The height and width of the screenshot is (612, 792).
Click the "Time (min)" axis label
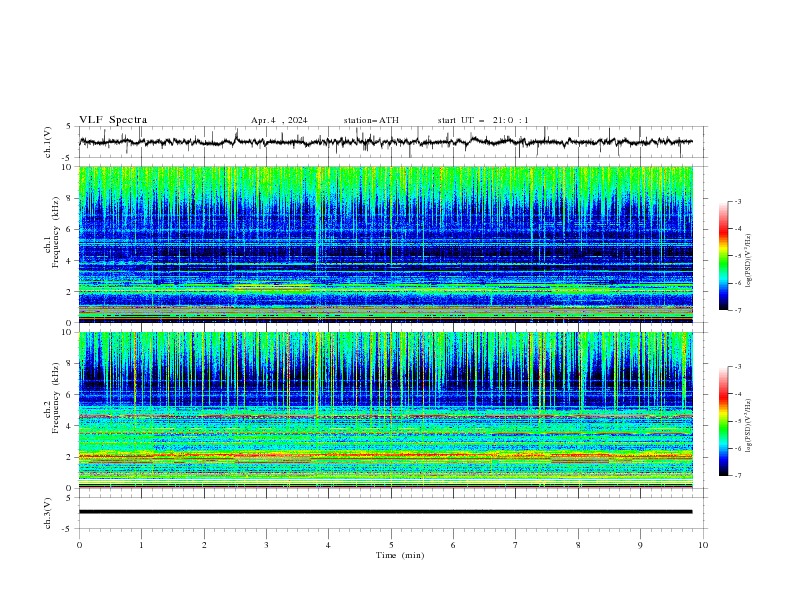click(400, 555)
